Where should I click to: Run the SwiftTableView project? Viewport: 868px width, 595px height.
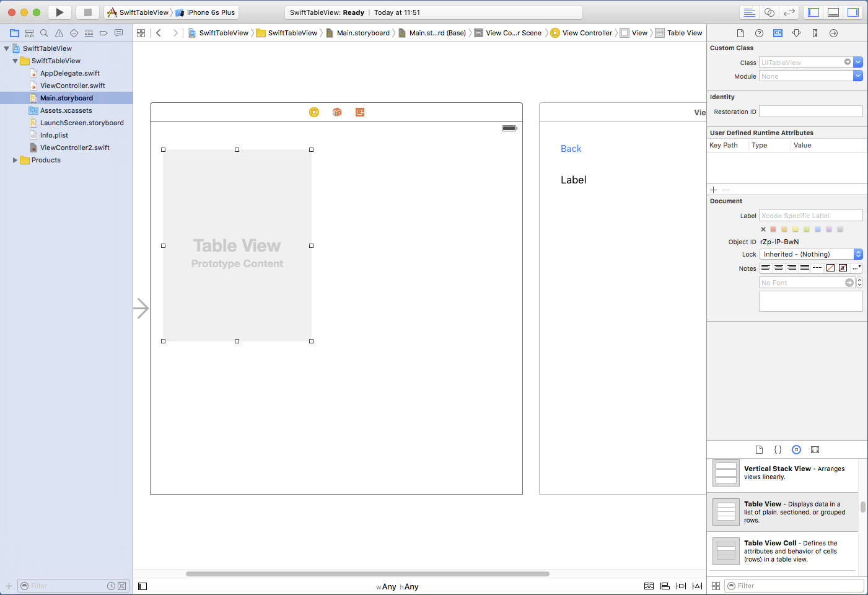(x=59, y=12)
